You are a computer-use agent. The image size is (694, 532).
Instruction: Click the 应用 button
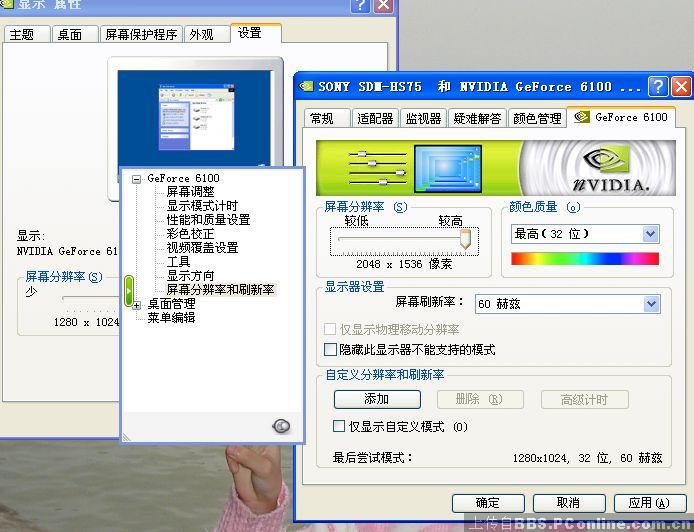pyautogui.click(x=650, y=503)
